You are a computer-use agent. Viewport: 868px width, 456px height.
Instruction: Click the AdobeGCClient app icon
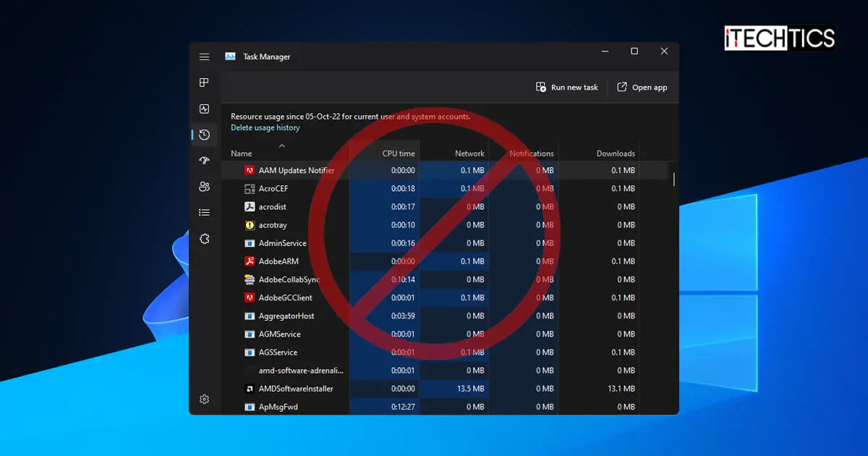click(x=249, y=297)
